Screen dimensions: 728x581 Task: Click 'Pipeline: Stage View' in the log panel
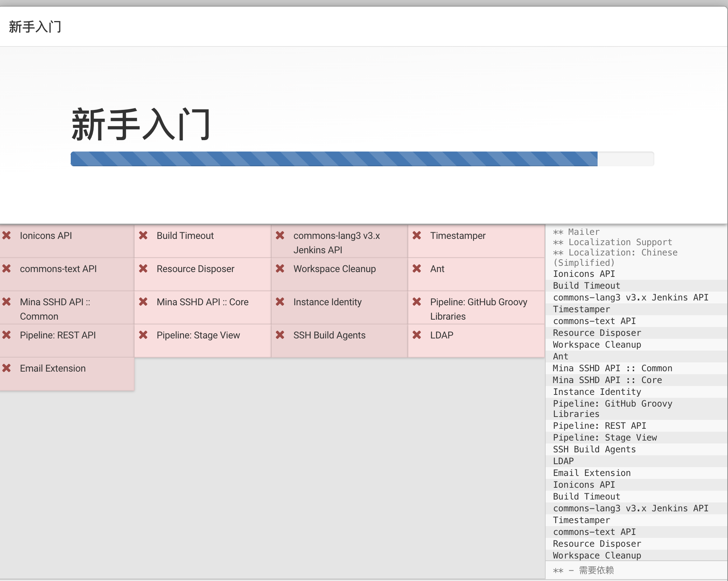tap(605, 438)
